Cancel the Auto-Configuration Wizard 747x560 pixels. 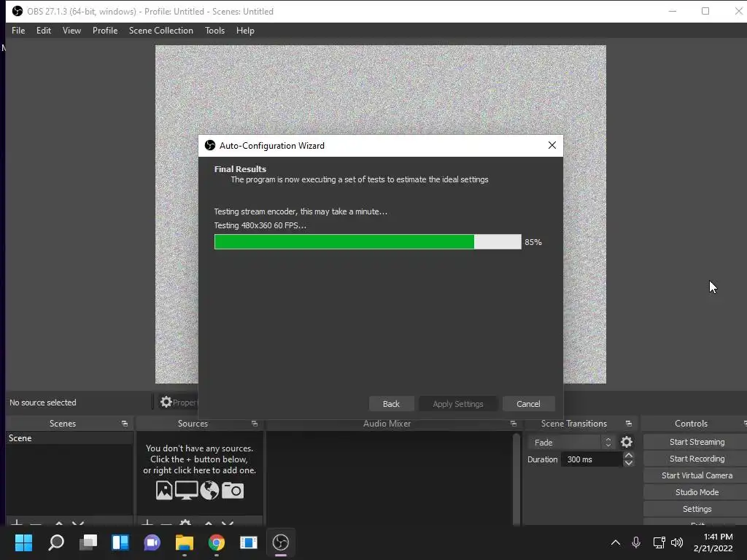[528, 404]
